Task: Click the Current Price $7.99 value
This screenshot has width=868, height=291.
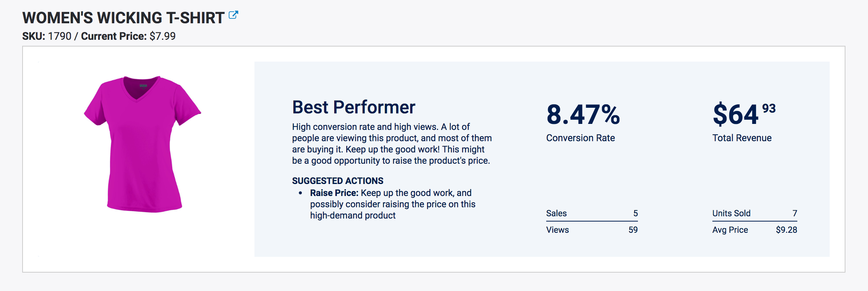Action: pos(162,36)
